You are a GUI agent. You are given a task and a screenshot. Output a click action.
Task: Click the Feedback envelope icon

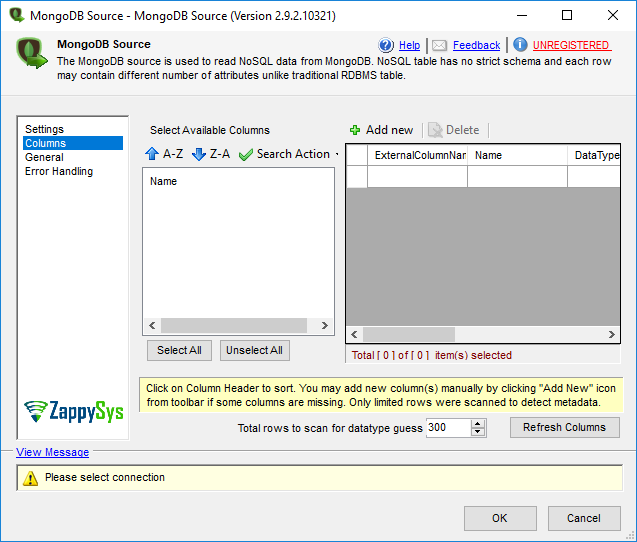tap(440, 45)
